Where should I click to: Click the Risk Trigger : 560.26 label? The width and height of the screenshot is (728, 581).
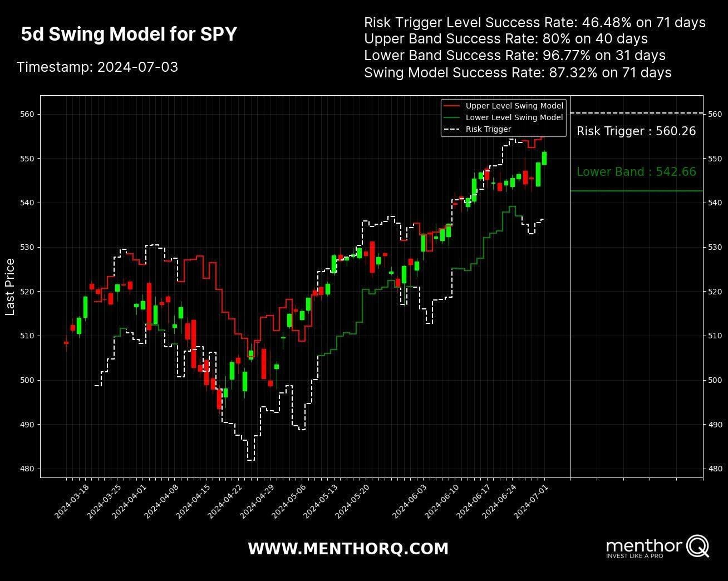[636, 131]
